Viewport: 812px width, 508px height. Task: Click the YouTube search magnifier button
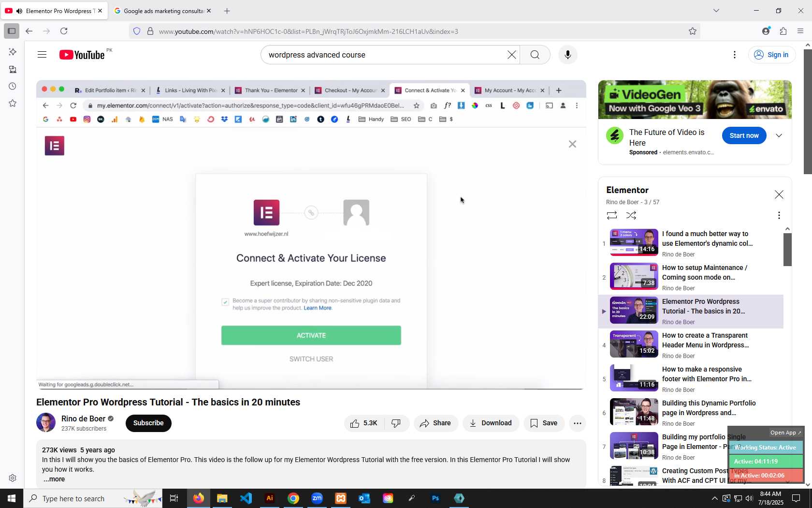(535, 55)
